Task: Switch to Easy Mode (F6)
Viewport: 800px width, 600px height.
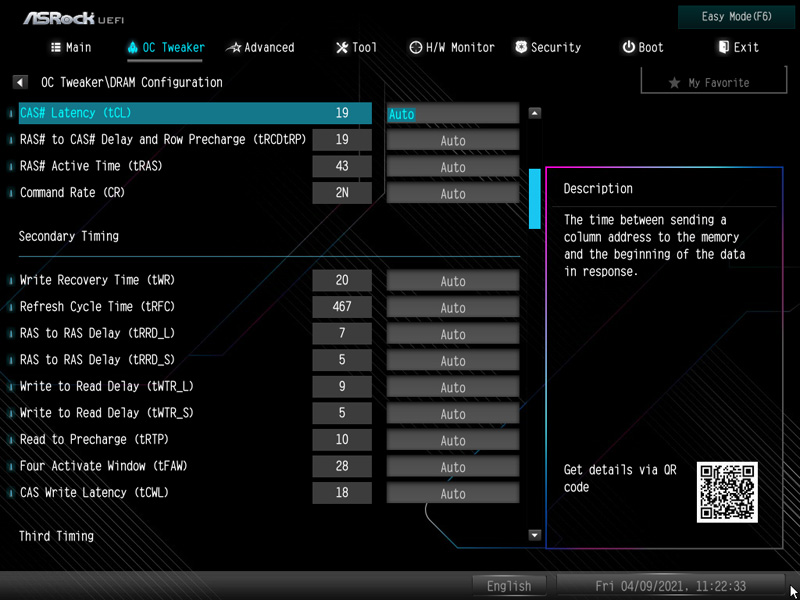Action: click(x=736, y=17)
